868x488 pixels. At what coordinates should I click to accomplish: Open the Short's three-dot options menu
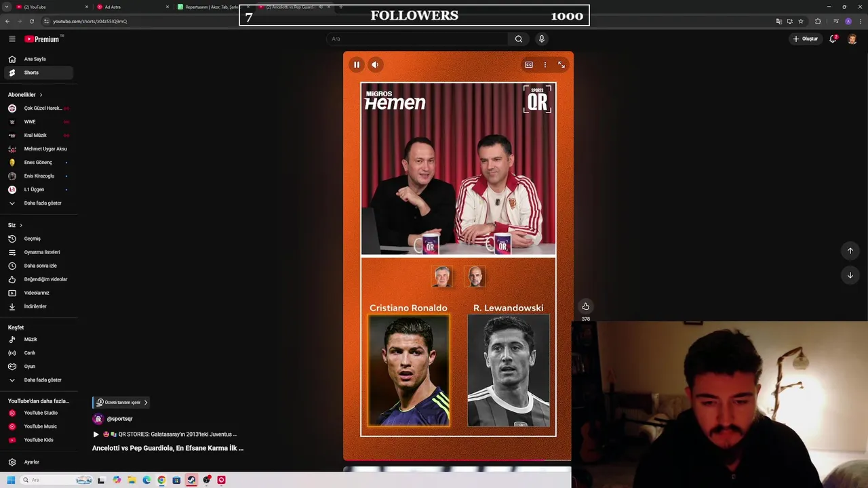click(545, 64)
